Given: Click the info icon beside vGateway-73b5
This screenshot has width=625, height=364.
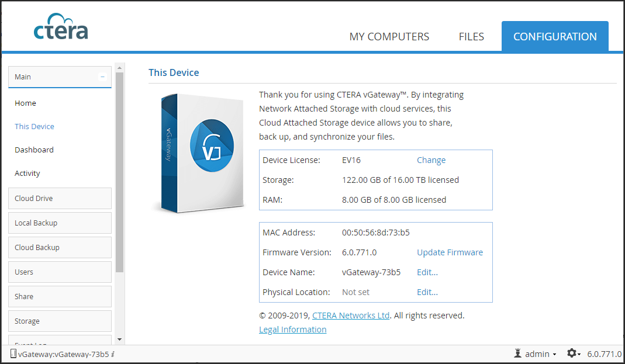Looking at the screenshot, I should [x=113, y=354].
